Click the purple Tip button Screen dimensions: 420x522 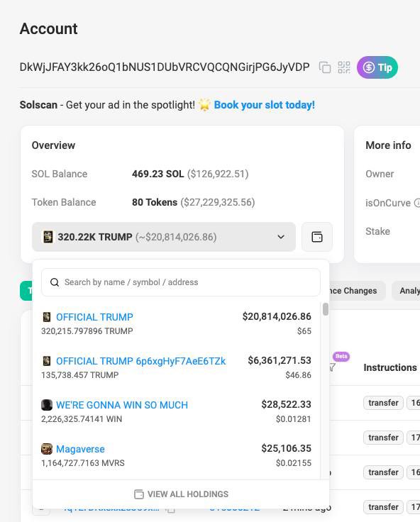377,67
